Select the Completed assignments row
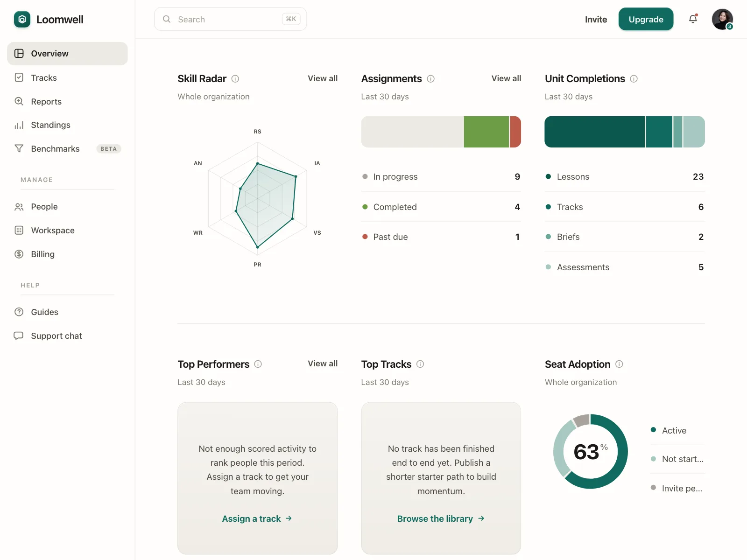747x560 pixels. click(x=441, y=207)
